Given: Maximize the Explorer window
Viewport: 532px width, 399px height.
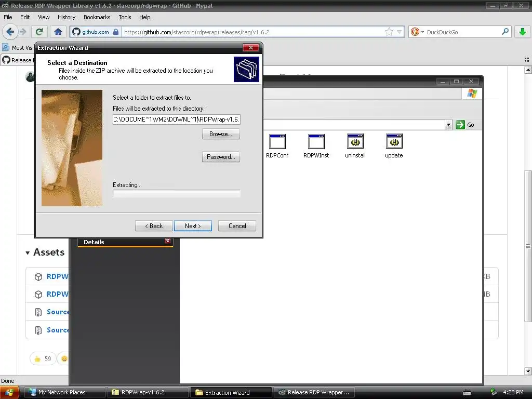Looking at the screenshot, I should [456, 82].
